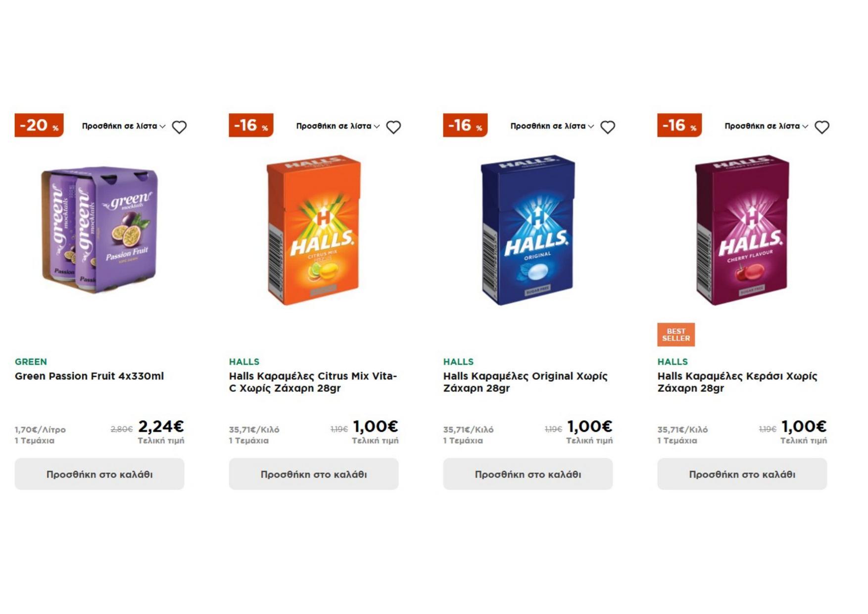The image size is (868, 614).
Task: Toggle wishlist heart for Halls Original
Action: 608,127
